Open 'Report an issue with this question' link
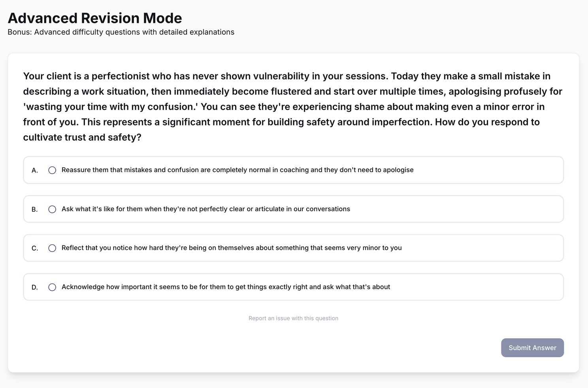 click(x=293, y=318)
